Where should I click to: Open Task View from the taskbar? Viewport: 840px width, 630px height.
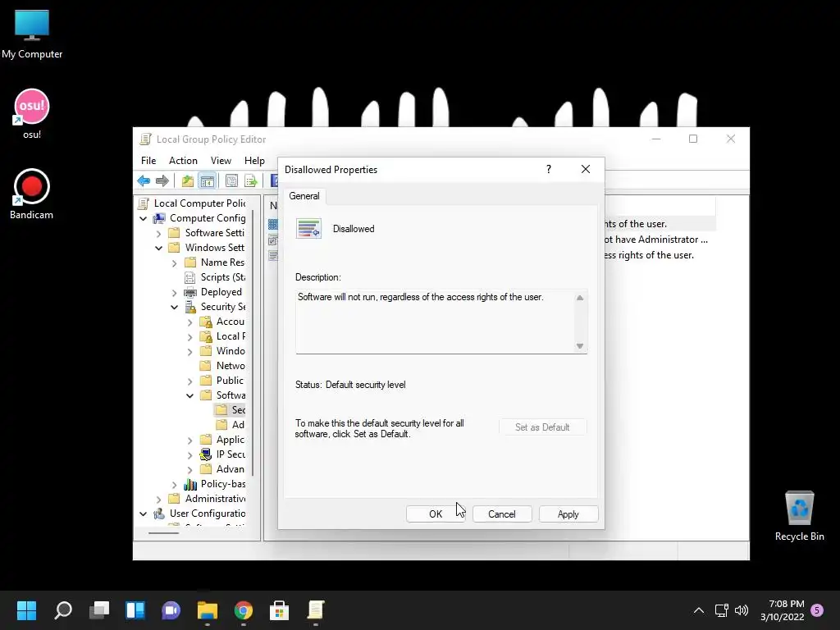coord(99,610)
